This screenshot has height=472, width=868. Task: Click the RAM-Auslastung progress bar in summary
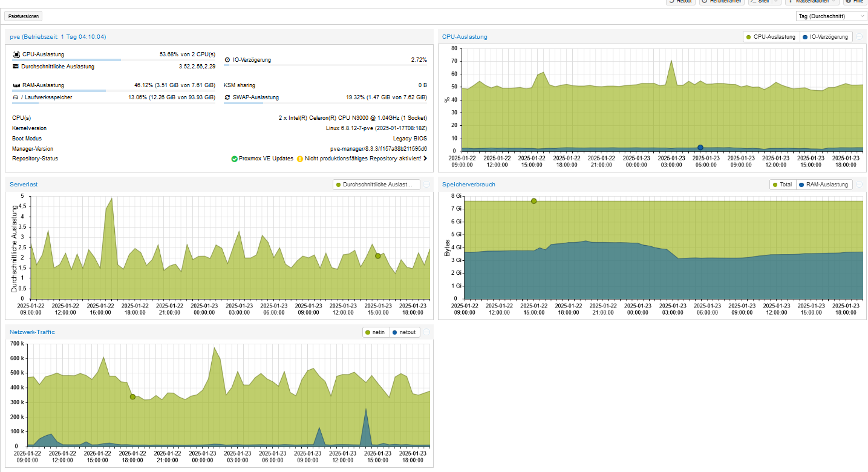114,91
